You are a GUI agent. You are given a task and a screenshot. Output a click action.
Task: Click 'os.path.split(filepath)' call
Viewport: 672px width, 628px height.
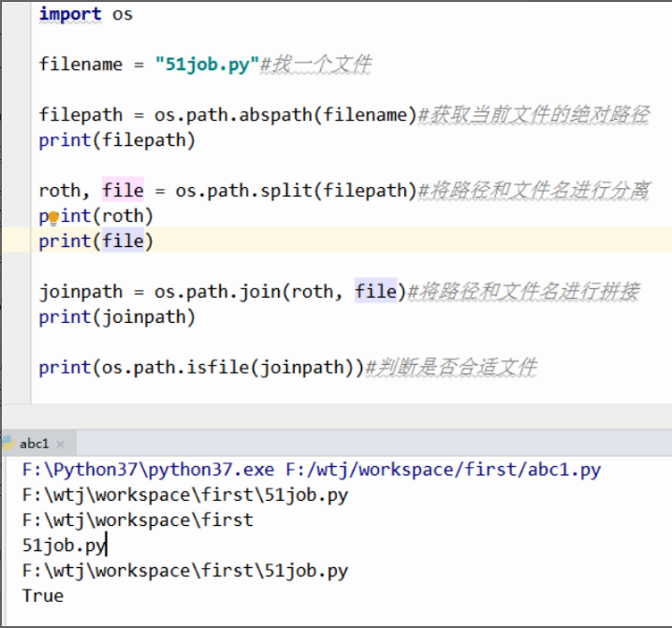296,190
